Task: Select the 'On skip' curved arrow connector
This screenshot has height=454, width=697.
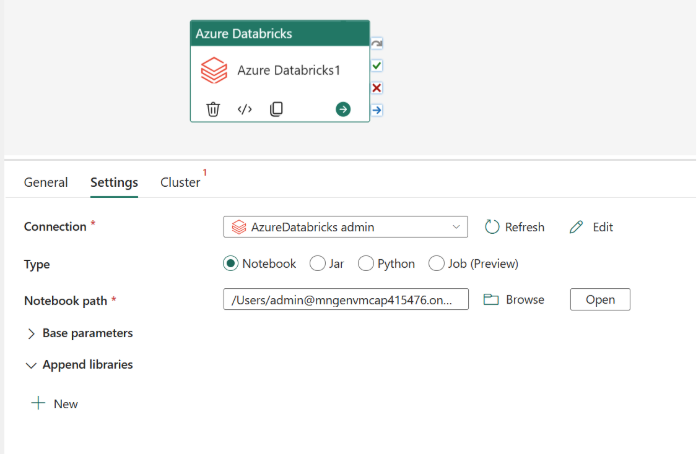Action: pos(377,44)
